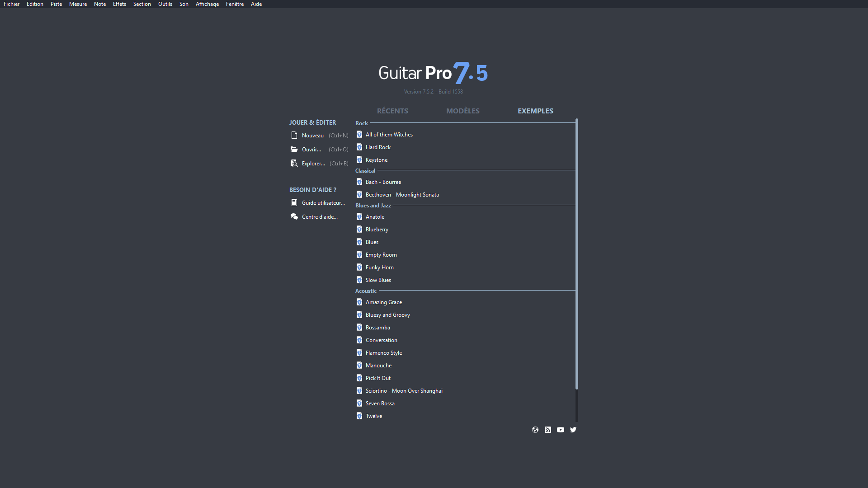
Task: Click the file icon beside Amazing Grace
Action: 359,302
